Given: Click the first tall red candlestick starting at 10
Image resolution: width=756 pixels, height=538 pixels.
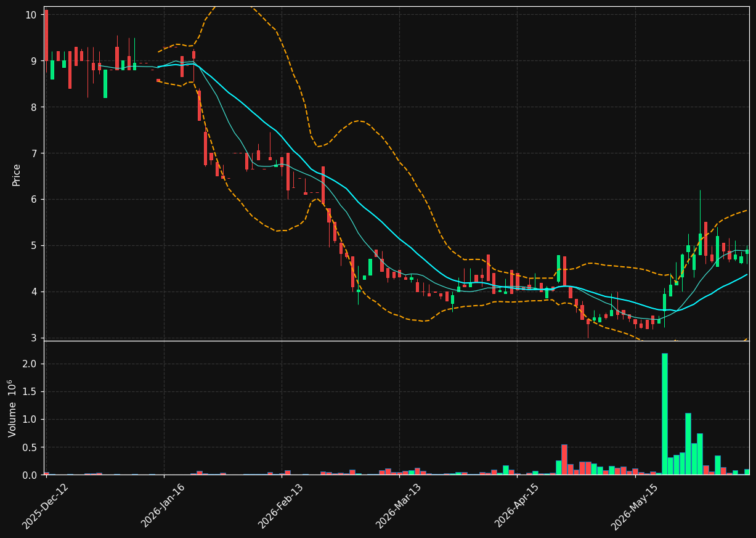Looking at the screenshot, I should tap(46, 35).
